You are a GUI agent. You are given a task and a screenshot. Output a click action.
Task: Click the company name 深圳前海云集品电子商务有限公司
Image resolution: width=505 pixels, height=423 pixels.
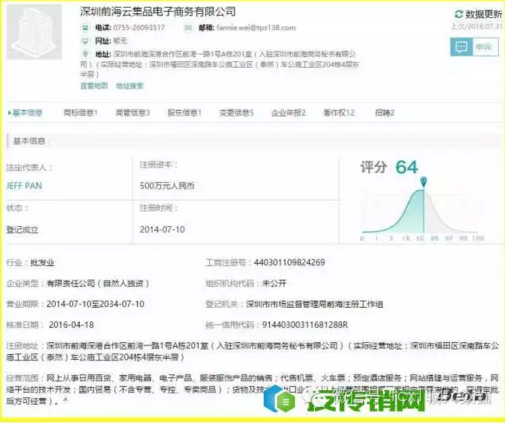click(x=158, y=12)
